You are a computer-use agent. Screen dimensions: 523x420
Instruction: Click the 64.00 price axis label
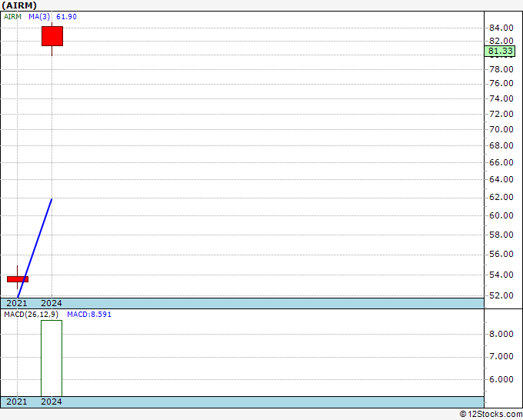[x=501, y=179]
